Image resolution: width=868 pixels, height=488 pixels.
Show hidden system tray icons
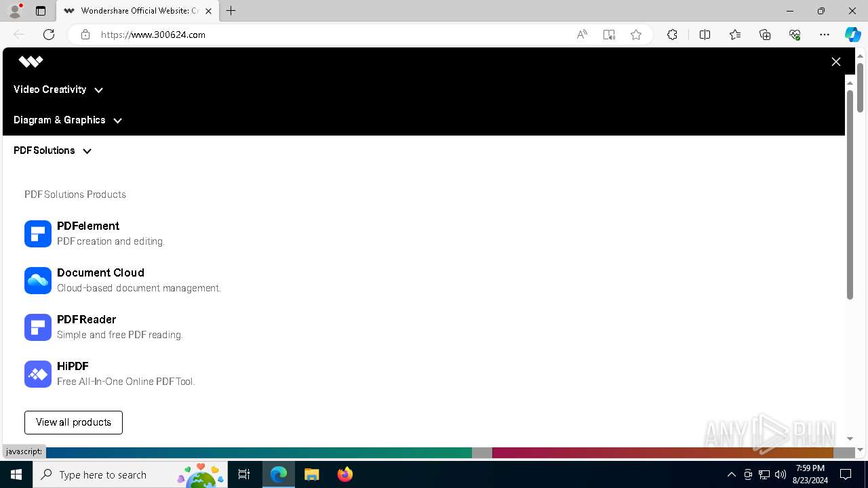(x=731, y=474)
